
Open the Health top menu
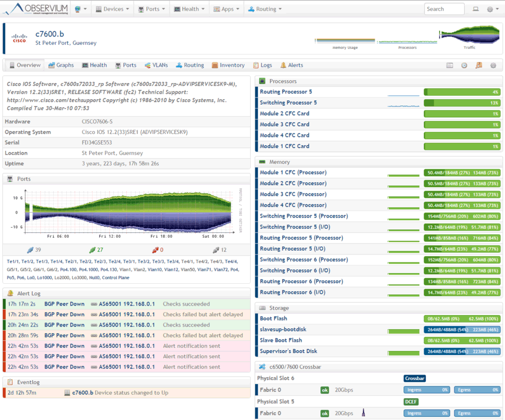(x=190, y=9)
